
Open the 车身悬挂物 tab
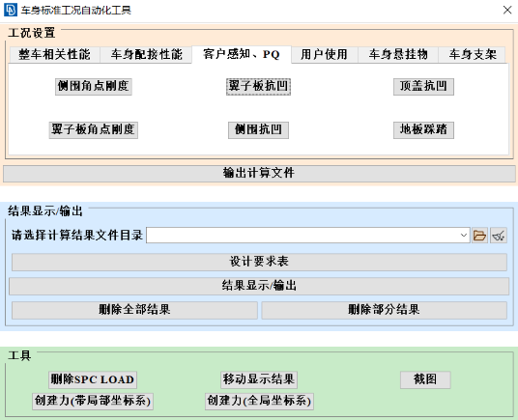pyautogui.click(x=398, y=54)
